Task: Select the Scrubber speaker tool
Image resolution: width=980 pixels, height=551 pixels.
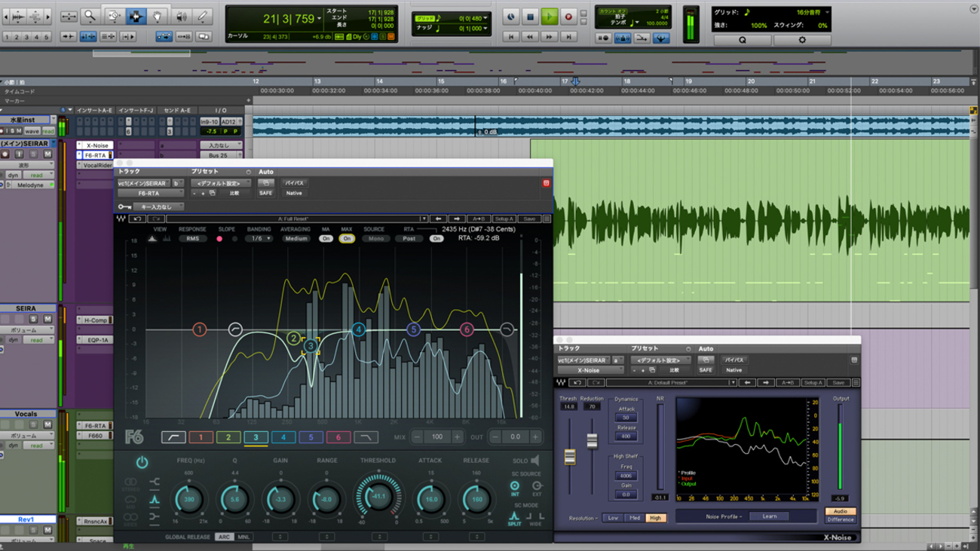Action: (181, 16)
